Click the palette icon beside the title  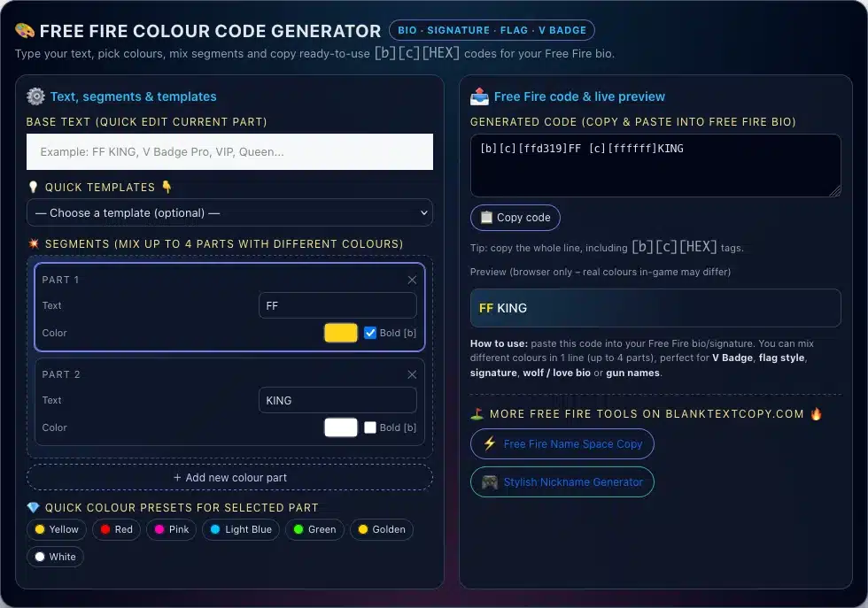click(x=25, y=30)
